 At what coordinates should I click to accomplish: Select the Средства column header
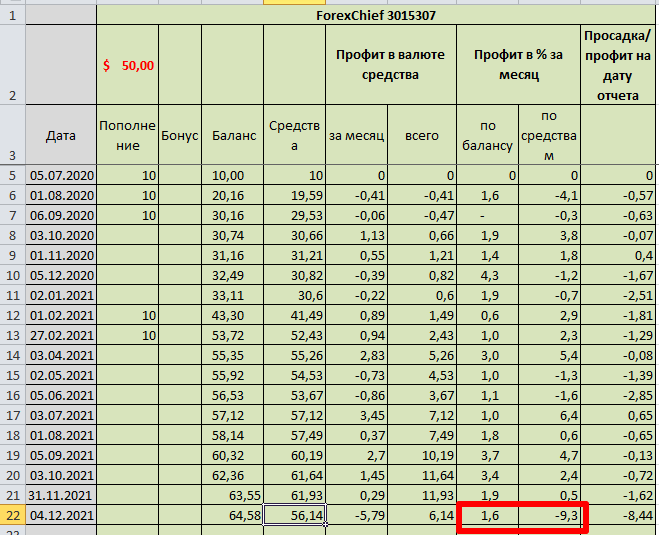[x=295, y=135]
